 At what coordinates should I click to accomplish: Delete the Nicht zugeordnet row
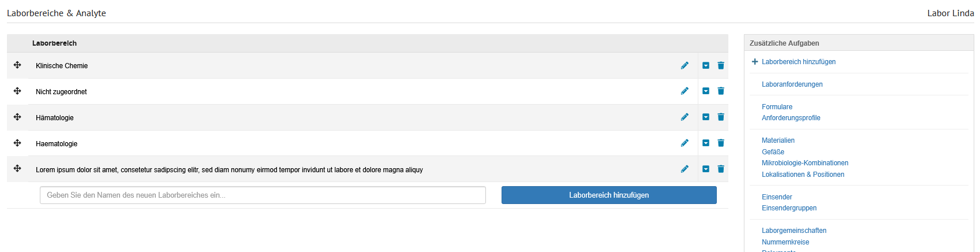721,91
